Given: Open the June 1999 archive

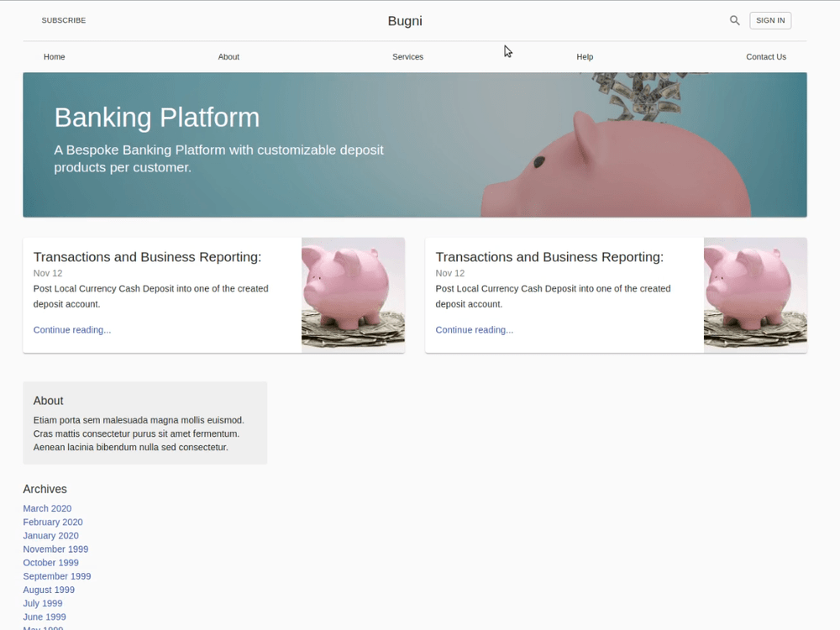Looking at the screenshot, I should (x=45, y=617).
